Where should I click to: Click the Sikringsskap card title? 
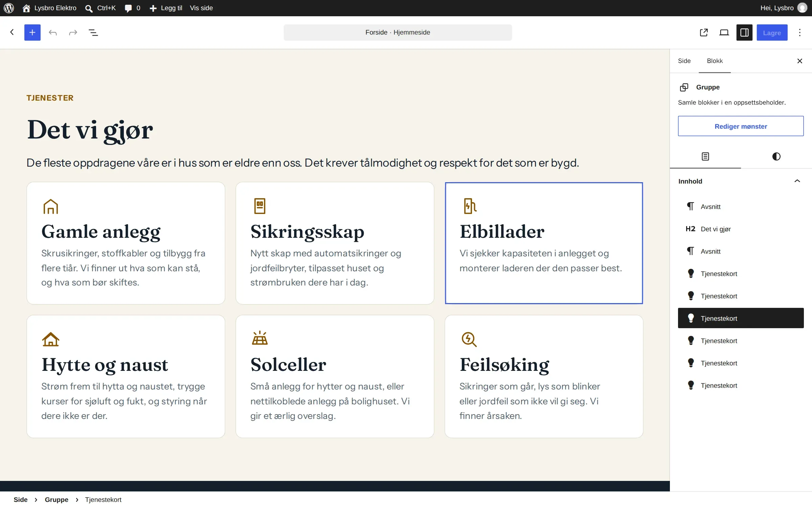tap(307, 232)
